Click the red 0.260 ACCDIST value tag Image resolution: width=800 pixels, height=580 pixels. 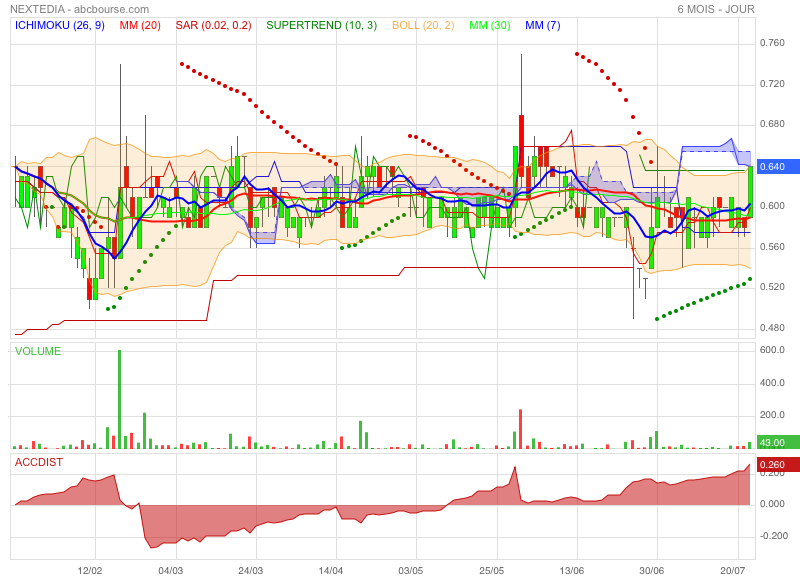click(778, 465)
